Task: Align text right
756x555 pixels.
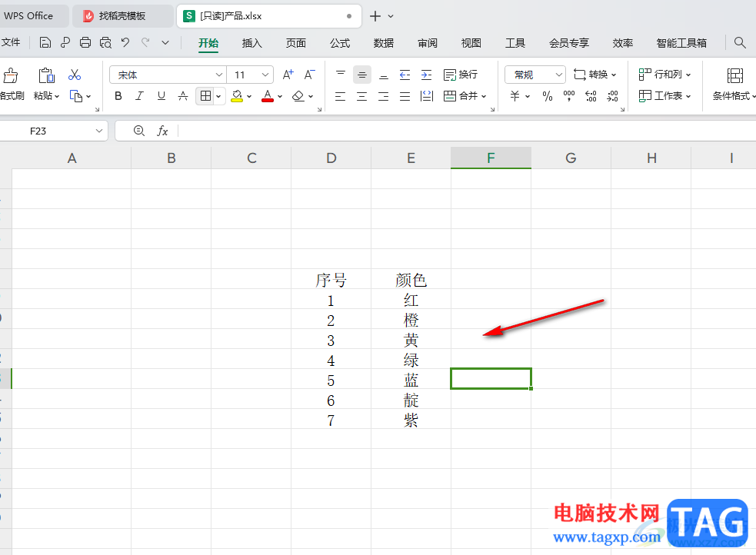Action: [x=384, y=96]
